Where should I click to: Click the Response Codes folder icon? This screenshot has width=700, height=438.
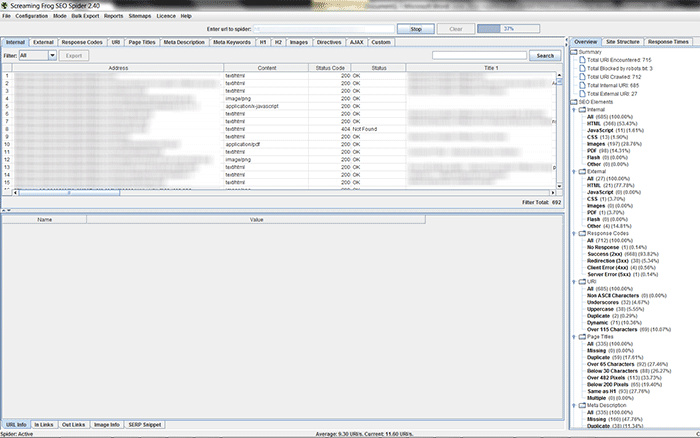pos(581,232)
